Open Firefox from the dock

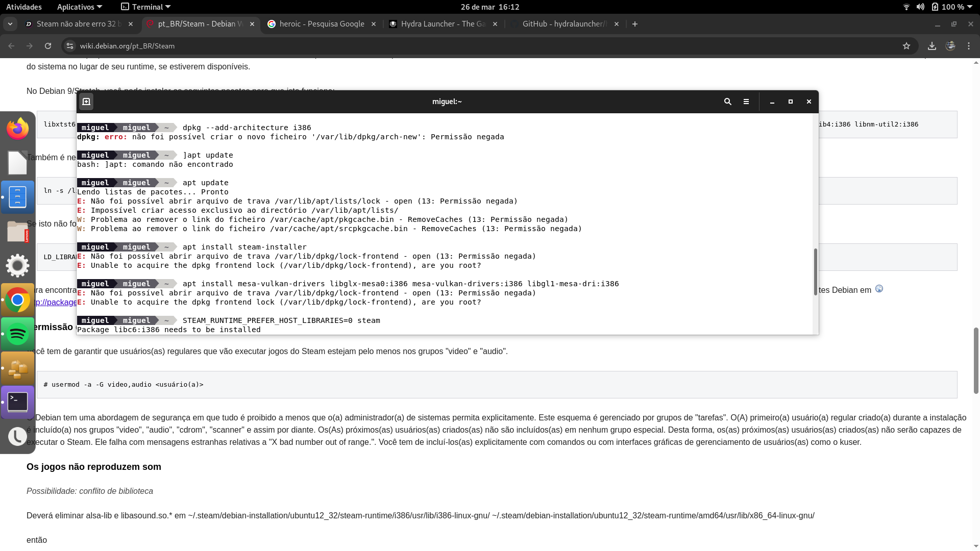18,129
